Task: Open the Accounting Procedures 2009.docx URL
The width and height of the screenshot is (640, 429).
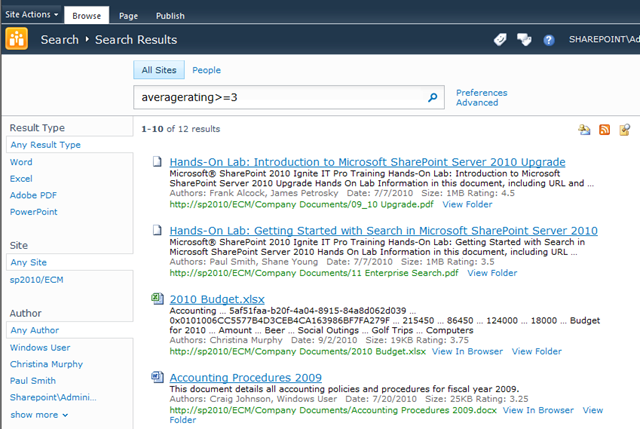Action: pos(333,410)
